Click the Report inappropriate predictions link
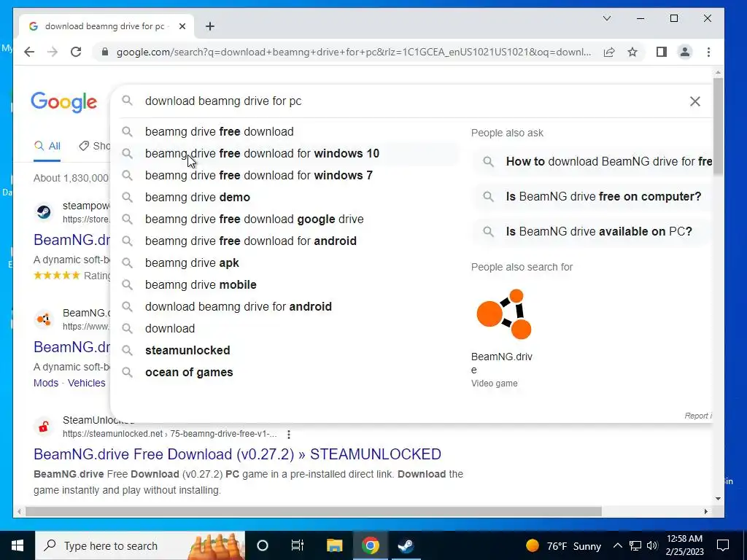 coord(698,416)
